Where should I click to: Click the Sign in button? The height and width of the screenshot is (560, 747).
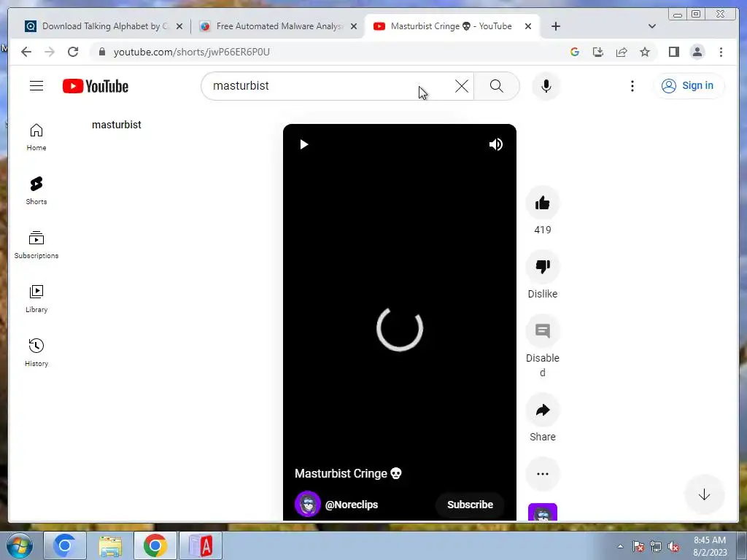tap(687, 86)
